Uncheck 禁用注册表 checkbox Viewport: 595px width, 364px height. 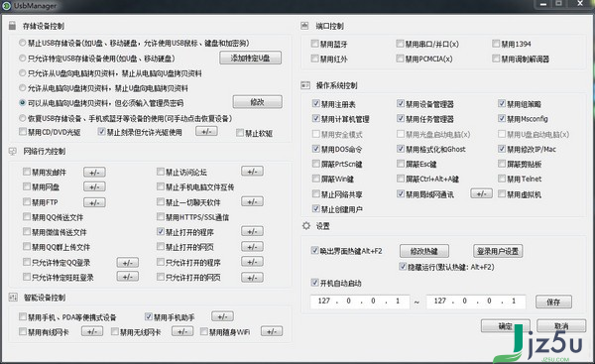coord(316,103)
